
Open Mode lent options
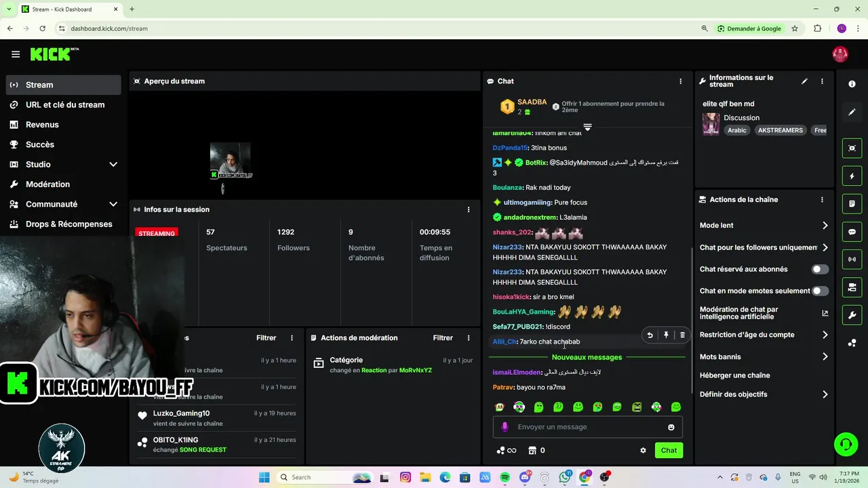coord(764,226)
